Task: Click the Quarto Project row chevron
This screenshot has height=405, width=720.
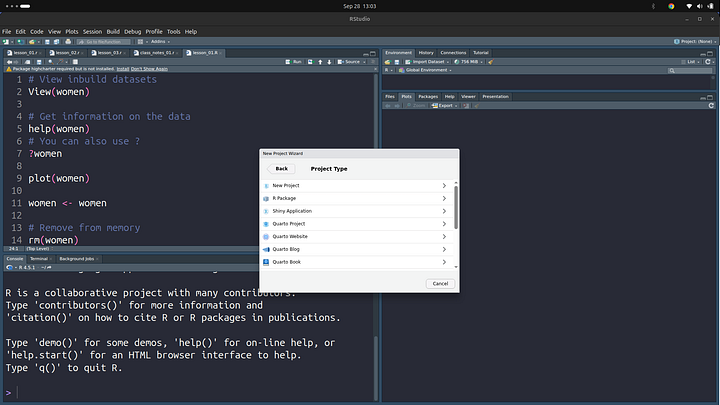Action: click(x=444, y=224)
